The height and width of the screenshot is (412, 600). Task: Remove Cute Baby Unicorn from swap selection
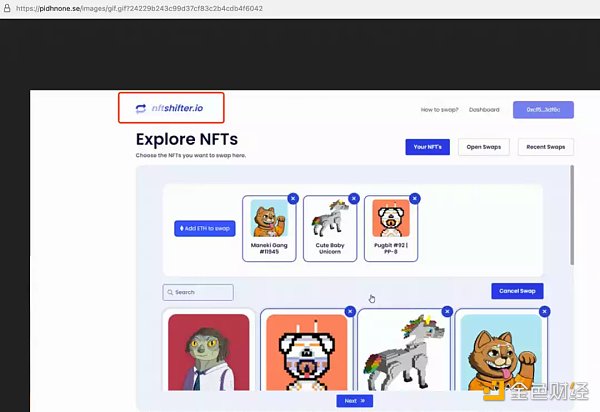click(354, 198)
